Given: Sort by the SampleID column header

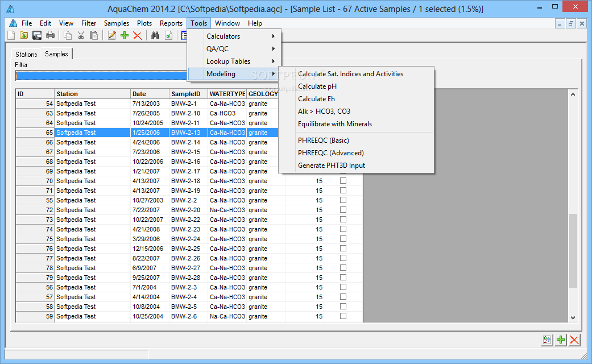Looking at the screenshot, I should pos(188,94).
